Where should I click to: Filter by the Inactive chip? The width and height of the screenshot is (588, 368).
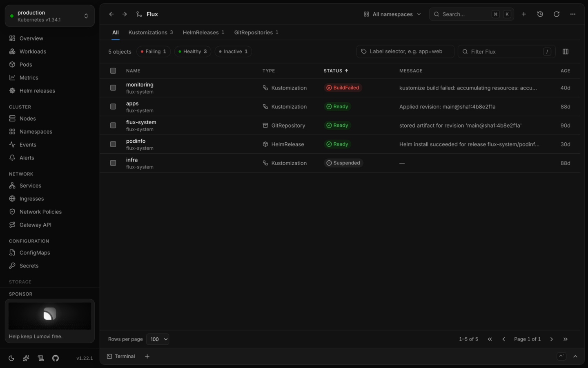pos(233,52)
